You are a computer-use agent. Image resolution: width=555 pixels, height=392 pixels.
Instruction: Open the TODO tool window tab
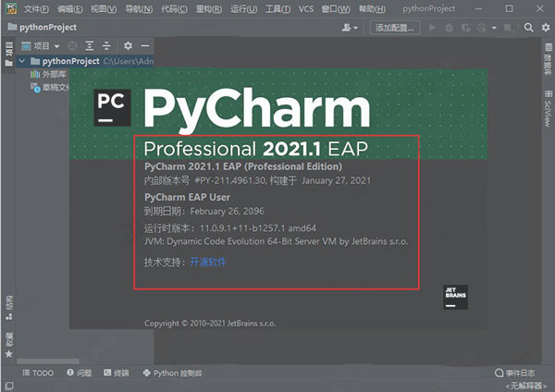coord(37,374)
